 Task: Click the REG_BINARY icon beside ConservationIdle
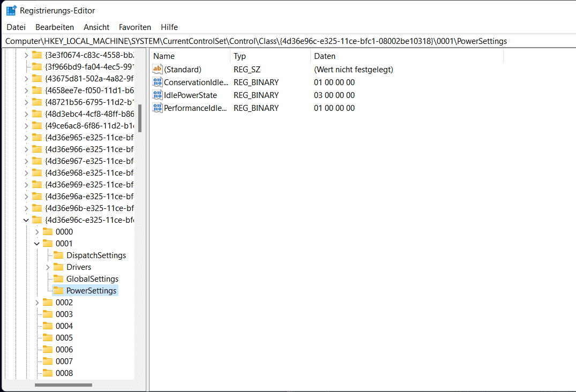tap(158, 82)
